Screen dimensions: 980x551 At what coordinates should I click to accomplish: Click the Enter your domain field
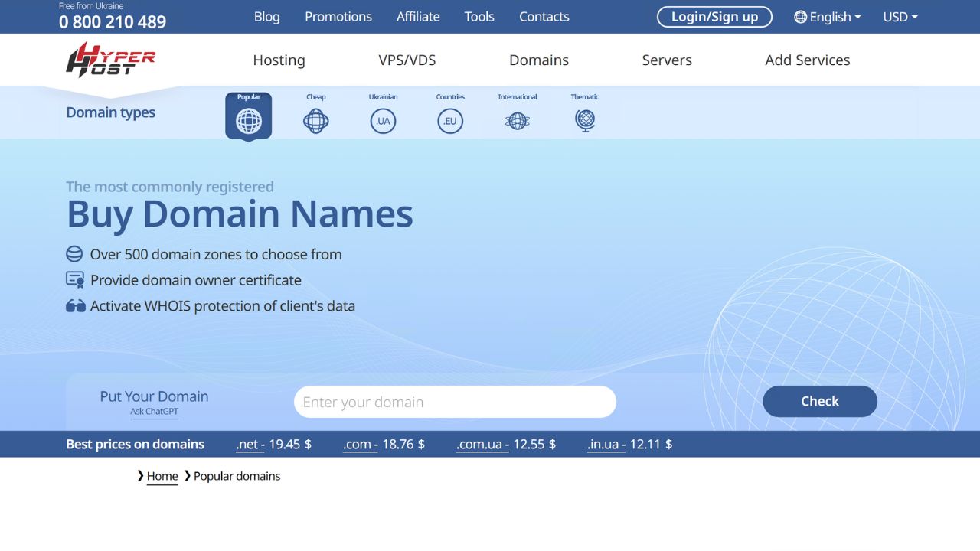[x=455, y=402]
